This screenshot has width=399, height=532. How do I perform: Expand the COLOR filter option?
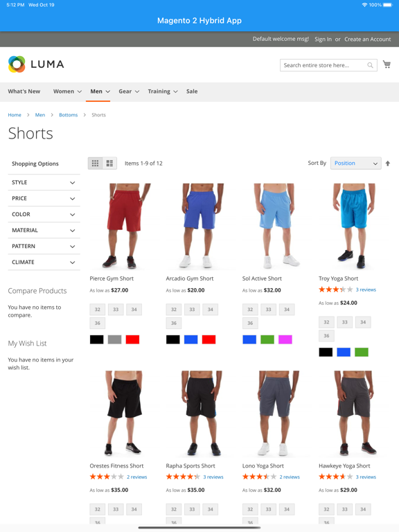[x=44, y=215]
